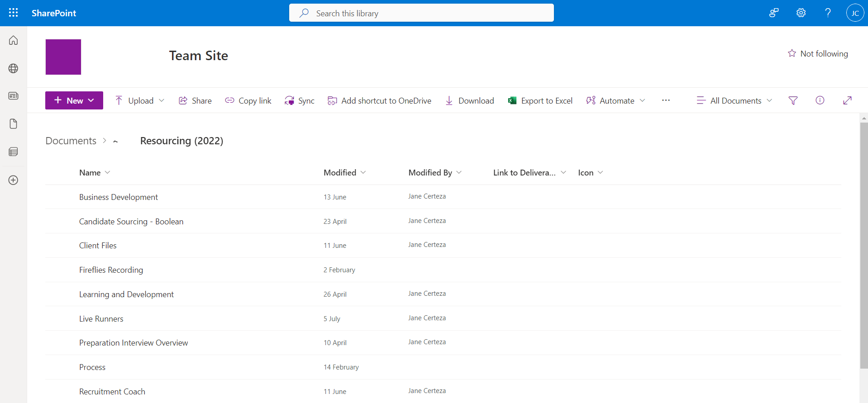868x403 pixels.
Task: Click the Sync toolbar button
Action: click(300, 100)
